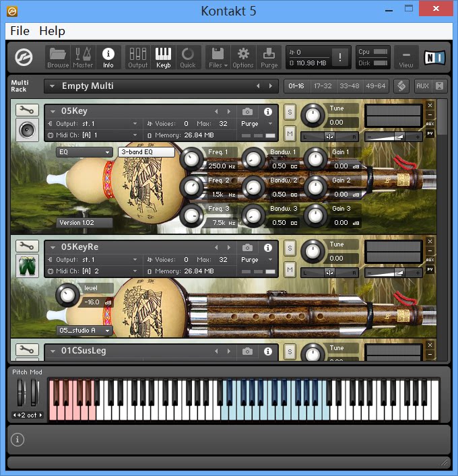
Task: Click the 05Key Freq. 1 knob
Action: [x=191, y=159]
